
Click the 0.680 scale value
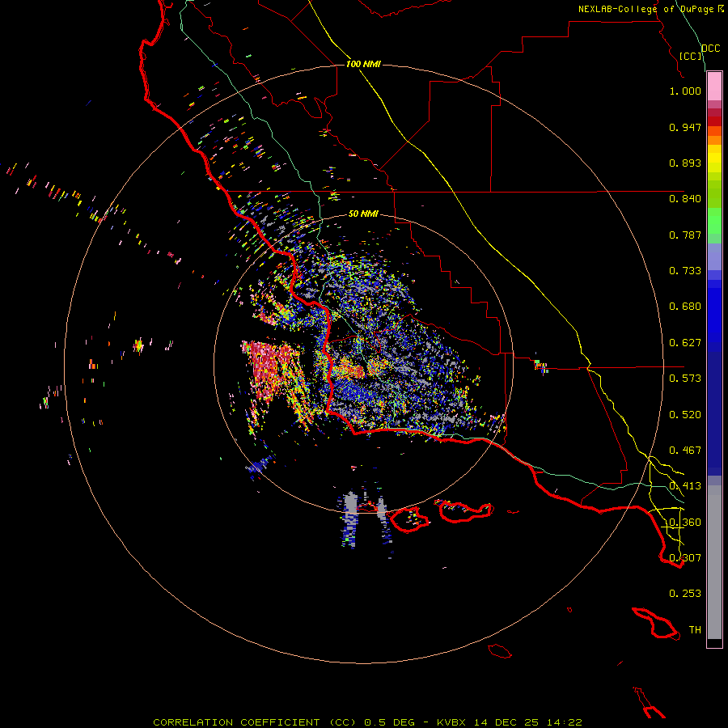685,307
